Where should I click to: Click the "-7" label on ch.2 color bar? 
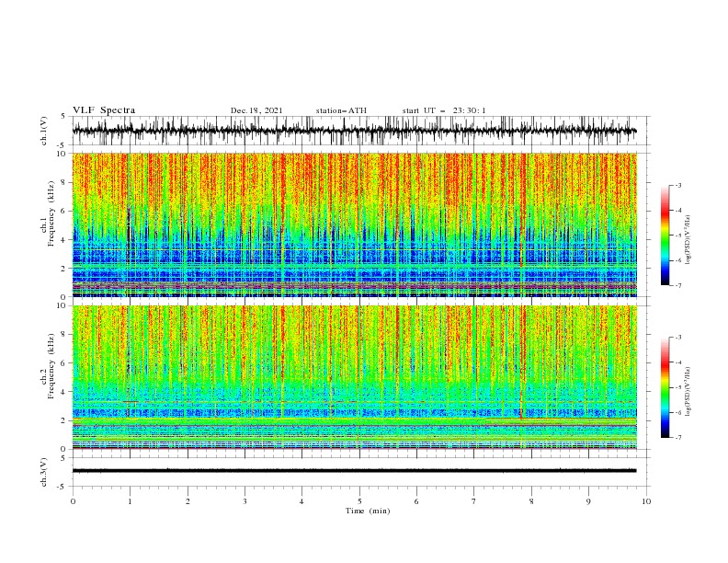[677, 437]
